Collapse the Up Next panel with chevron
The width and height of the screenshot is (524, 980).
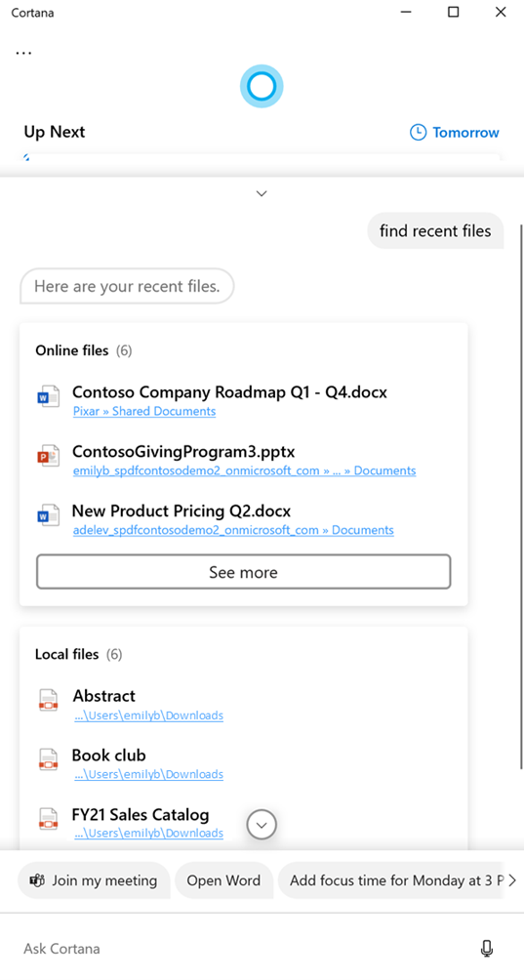pos(262,193)
